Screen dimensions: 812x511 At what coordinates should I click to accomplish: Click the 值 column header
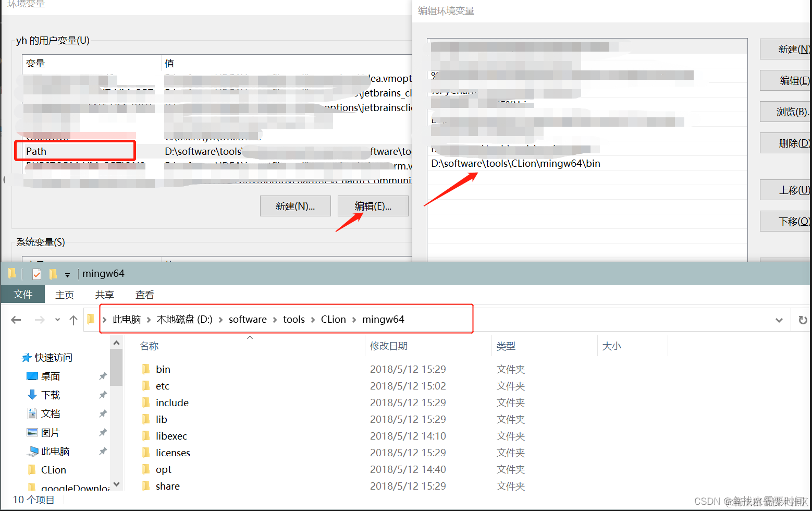tap(169, 63)
